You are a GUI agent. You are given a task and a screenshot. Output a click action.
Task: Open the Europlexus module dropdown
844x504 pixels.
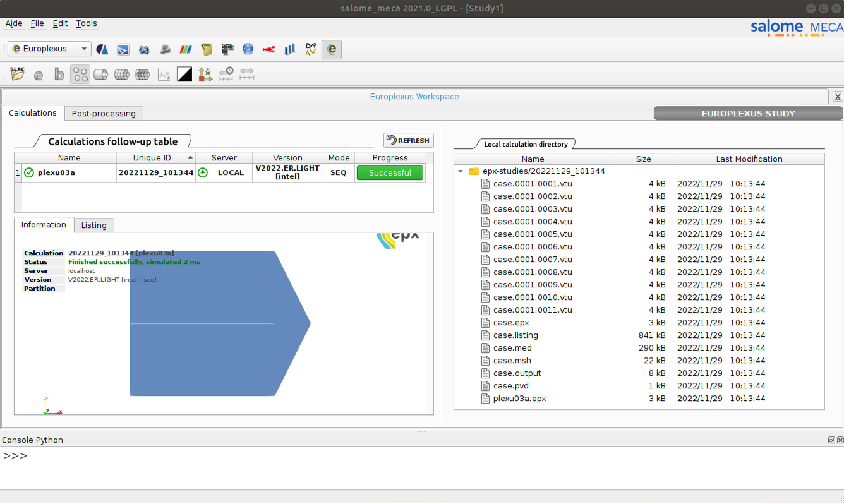51,49
